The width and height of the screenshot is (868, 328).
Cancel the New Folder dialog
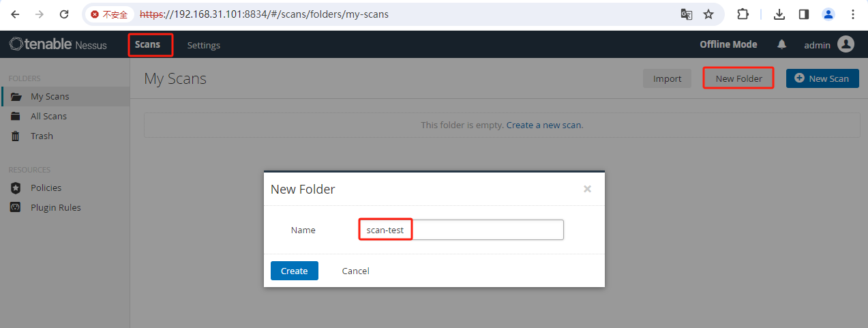[x=355, y=271]
